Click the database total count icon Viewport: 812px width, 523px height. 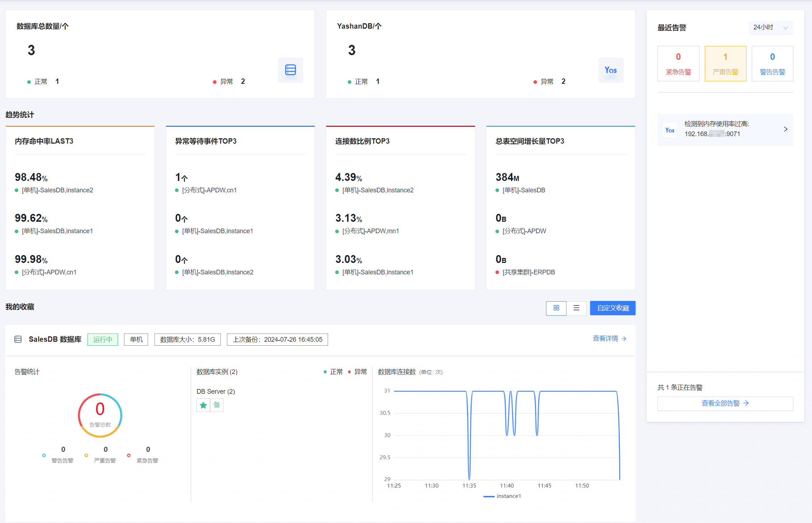(290, 70)
